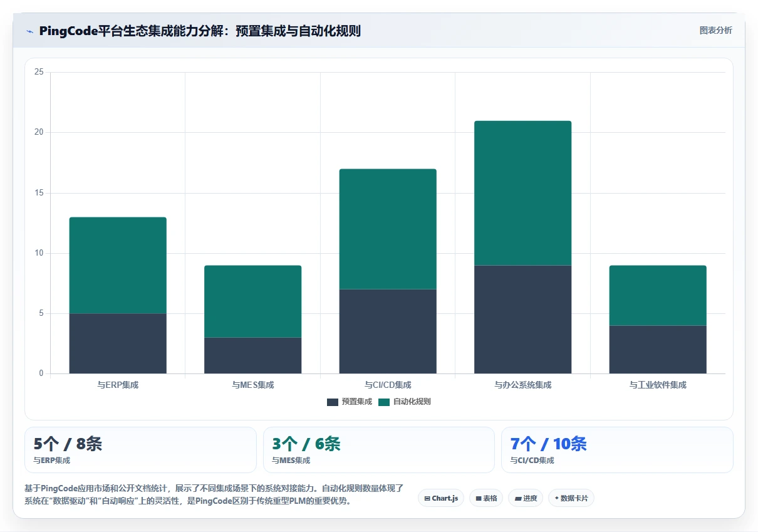The height and width of the screenshot is (532, 758).
Task: Click the 与办公系统集成 x-axis label
Action: (x=523, y=385)
